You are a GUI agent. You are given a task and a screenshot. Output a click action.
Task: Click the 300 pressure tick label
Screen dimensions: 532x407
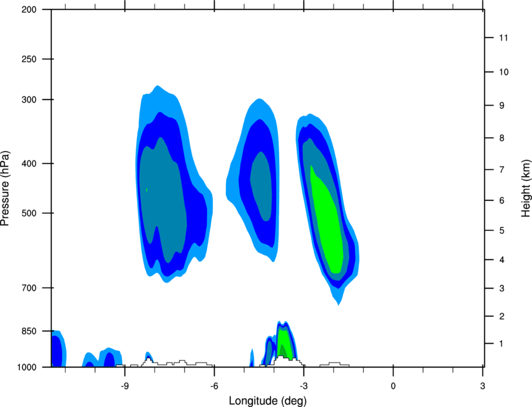click(x=29, y=100)
